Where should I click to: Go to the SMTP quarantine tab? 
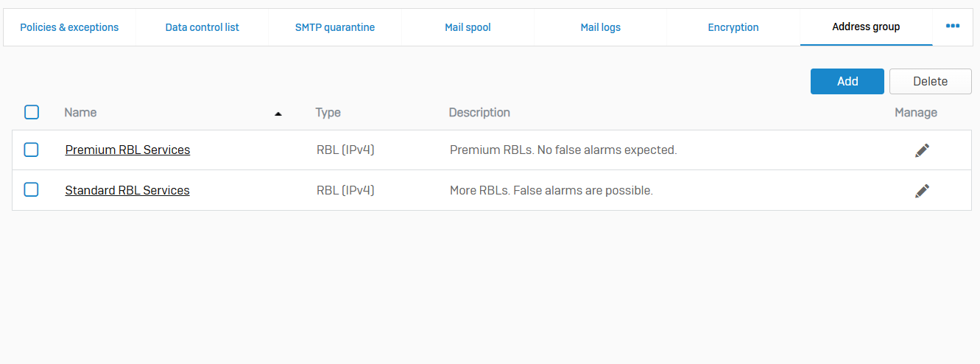click(x=335, y=27)
